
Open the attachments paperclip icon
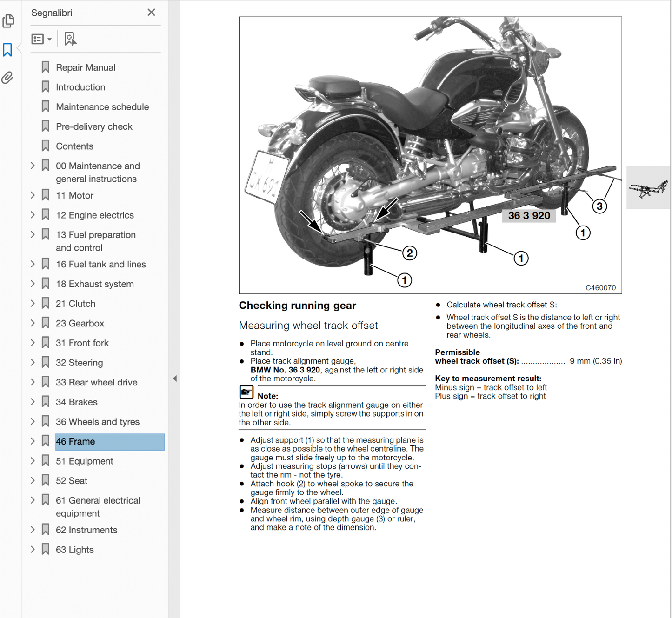click(x=7, y=78)
